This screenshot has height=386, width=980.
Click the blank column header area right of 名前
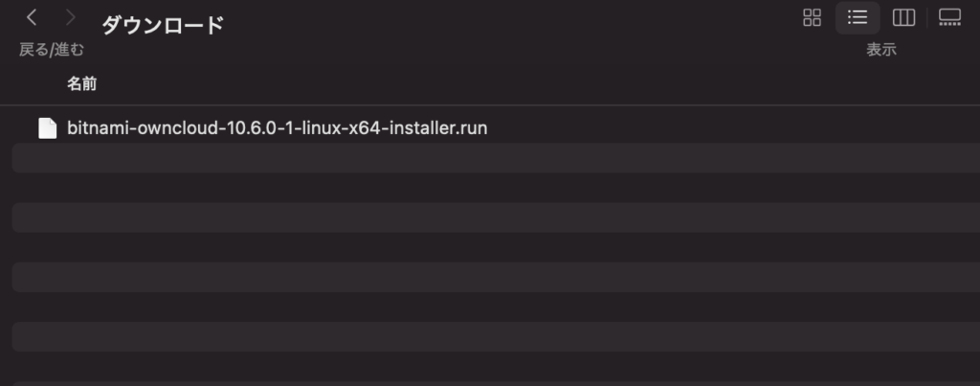click(x=538, y=84)
